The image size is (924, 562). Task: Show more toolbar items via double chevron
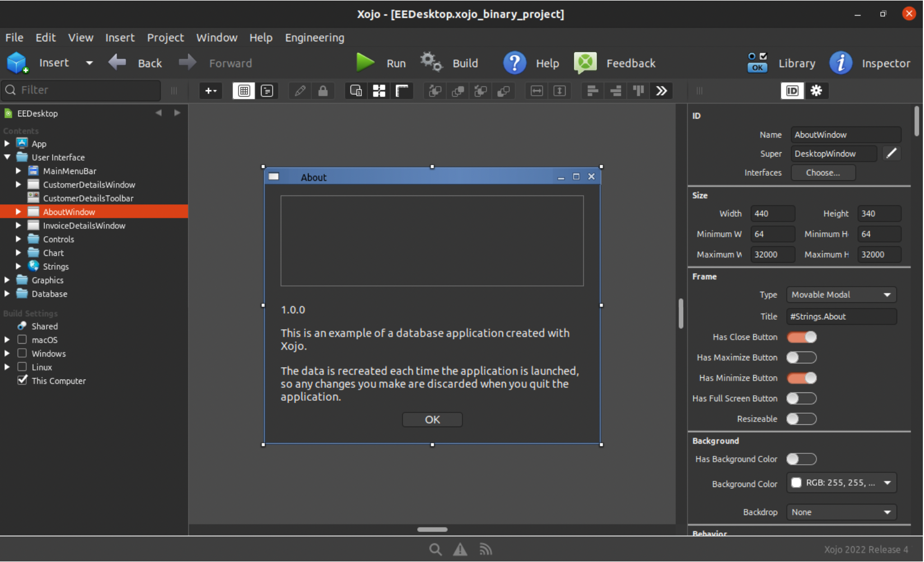pos(662,91)
